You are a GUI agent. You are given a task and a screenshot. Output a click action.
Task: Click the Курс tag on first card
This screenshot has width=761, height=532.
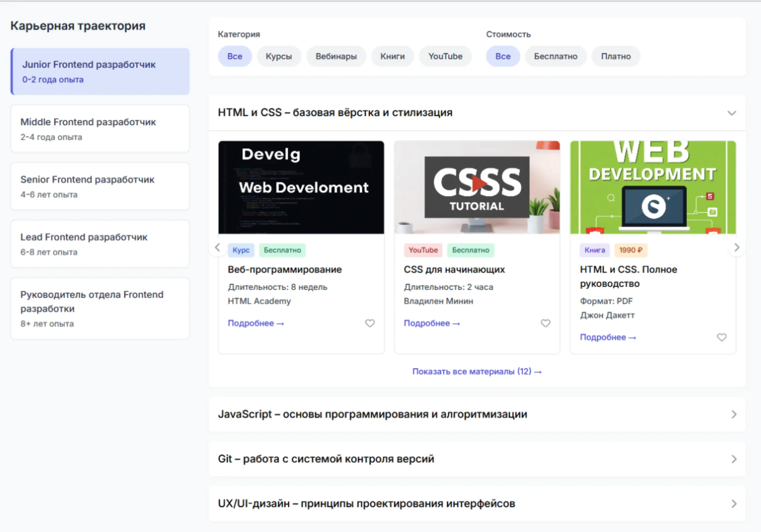point(241,250)
